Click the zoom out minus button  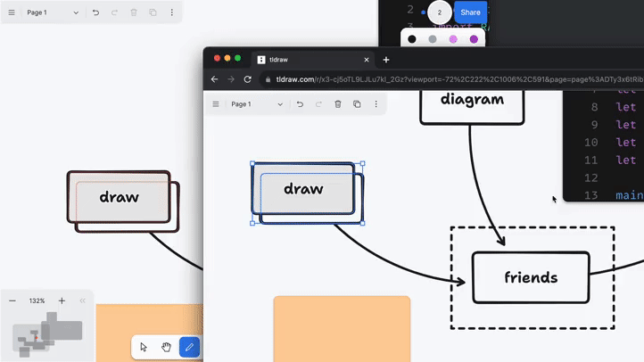click(x=12, y=301)
